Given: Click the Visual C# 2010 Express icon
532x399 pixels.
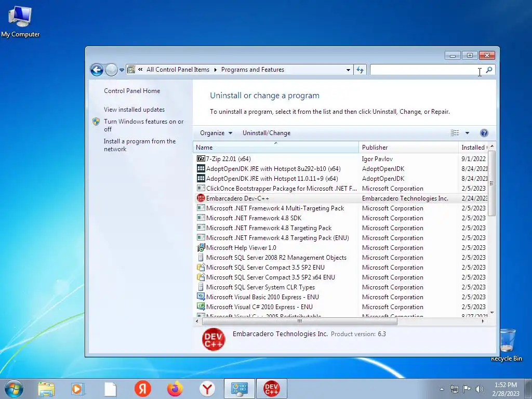Looking at the screenshot, I should [201, 307].
